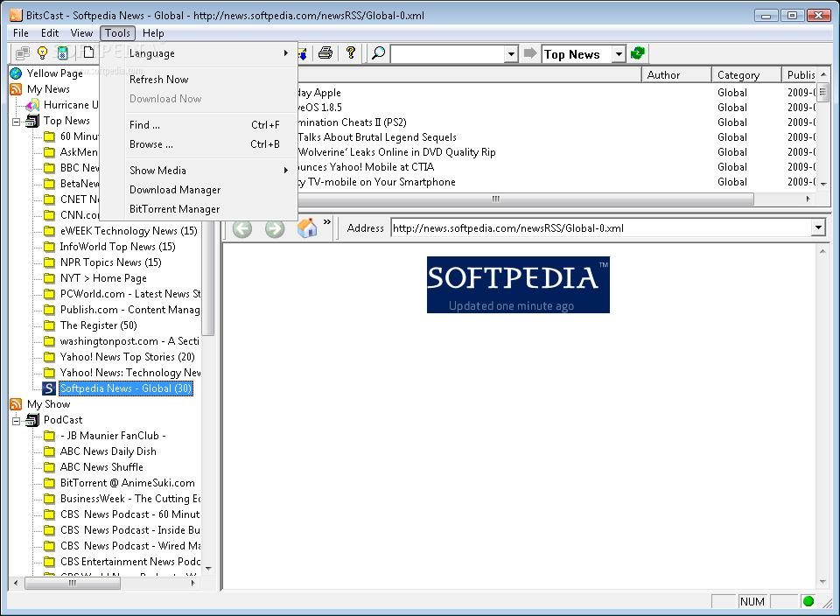This screenshot has height=616, width=840.
Task: Click the Top News group icon in tree
Action: [32, 121]
